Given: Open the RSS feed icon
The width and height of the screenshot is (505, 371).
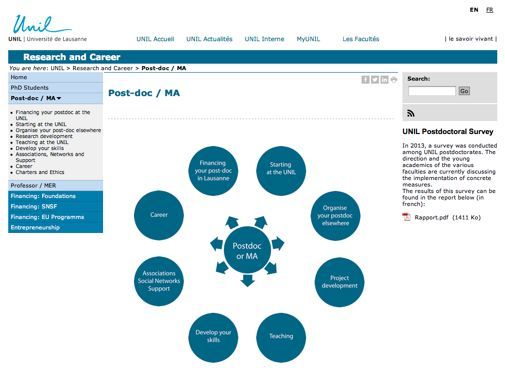Looking at the screenshot, I should pyautogui.click(x=411, y=113).
